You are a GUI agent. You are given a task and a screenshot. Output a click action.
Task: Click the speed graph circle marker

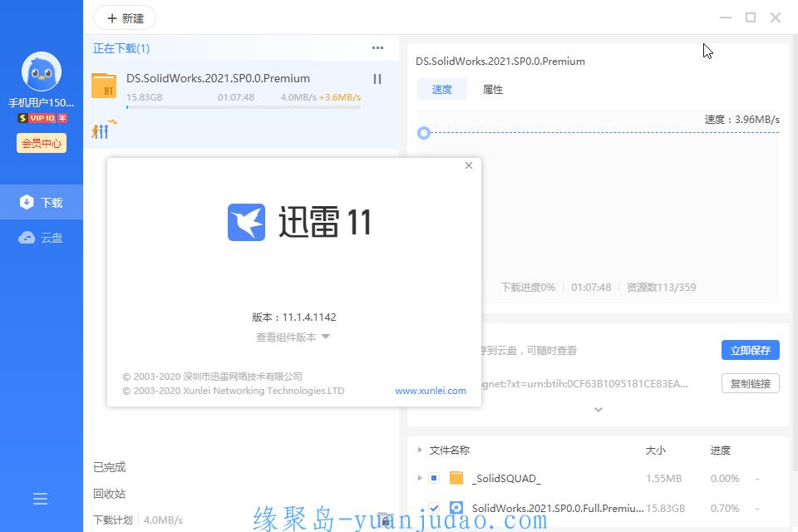[424, 133]
